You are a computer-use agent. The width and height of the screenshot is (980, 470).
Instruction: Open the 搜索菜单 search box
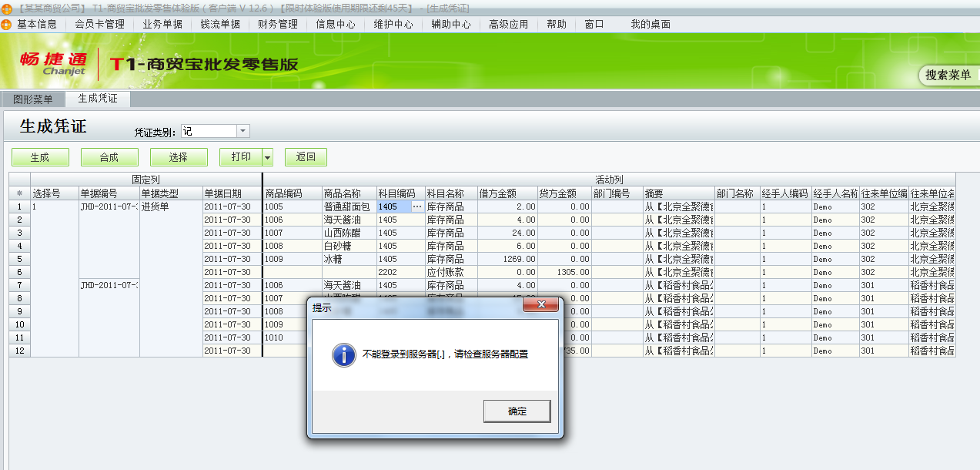coord(948,75)
